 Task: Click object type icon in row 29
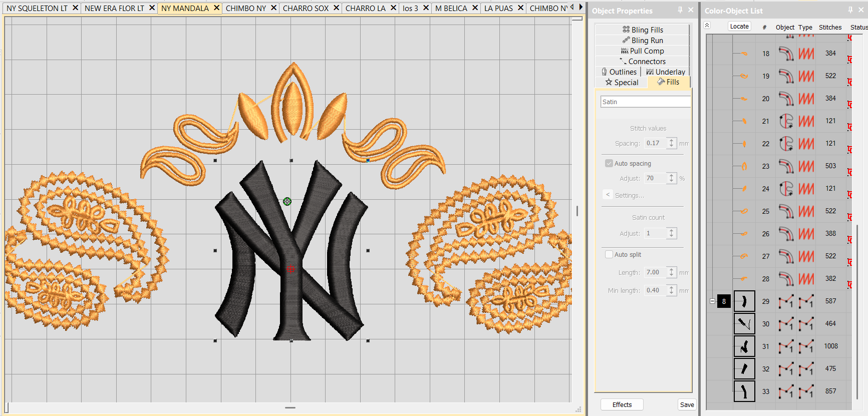click(786, 301)
